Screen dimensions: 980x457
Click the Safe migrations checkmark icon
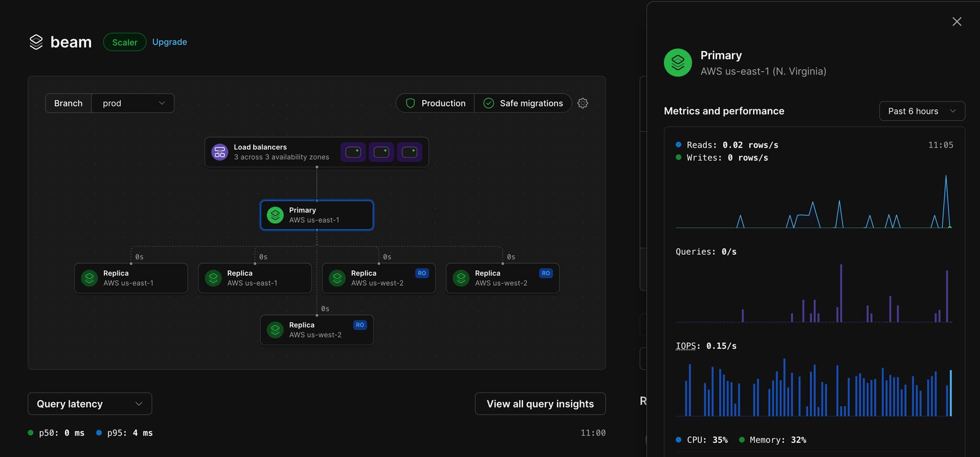coord(489,103)
